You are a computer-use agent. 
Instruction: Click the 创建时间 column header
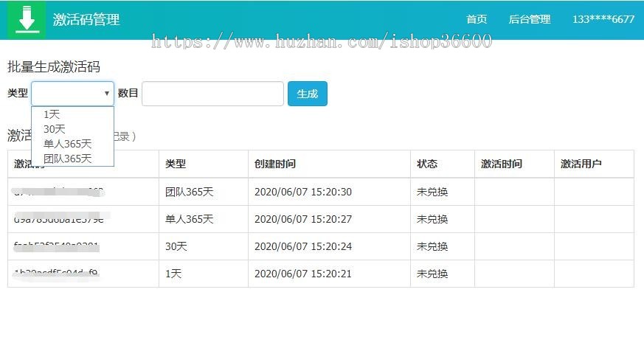click(274, 164)
